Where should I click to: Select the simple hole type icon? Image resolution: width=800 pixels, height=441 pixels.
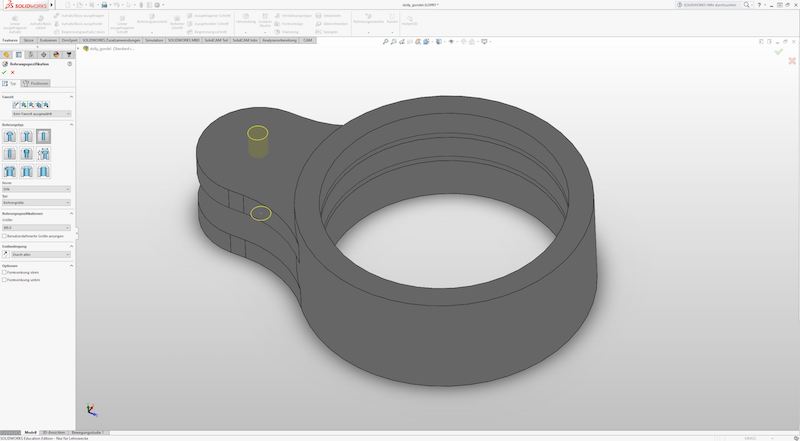(x=43, y=136)
